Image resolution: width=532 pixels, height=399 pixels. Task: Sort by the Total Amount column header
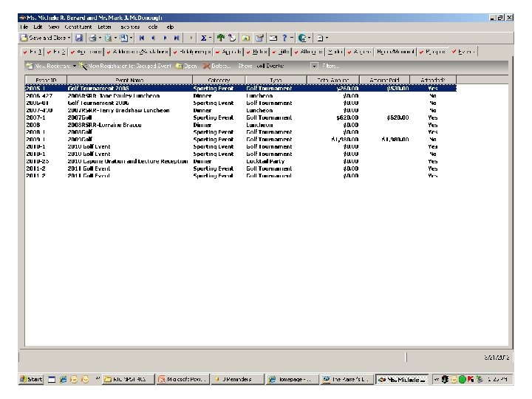(332, 80)
